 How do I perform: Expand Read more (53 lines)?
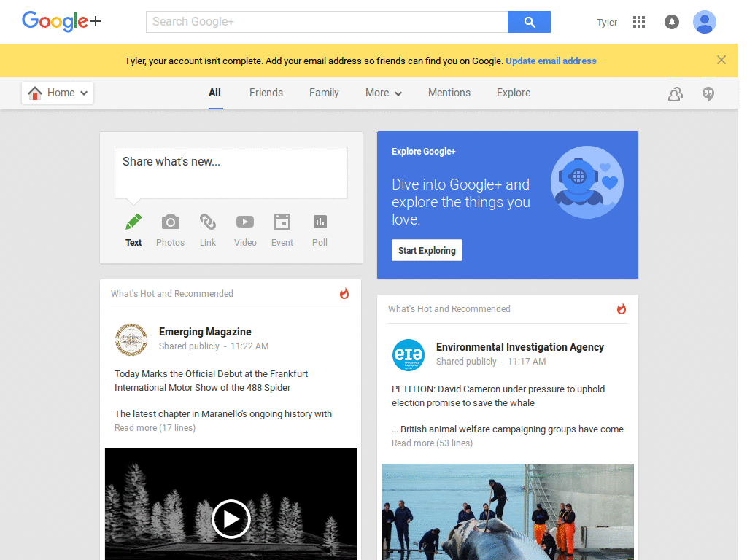[x=432, y=443]
